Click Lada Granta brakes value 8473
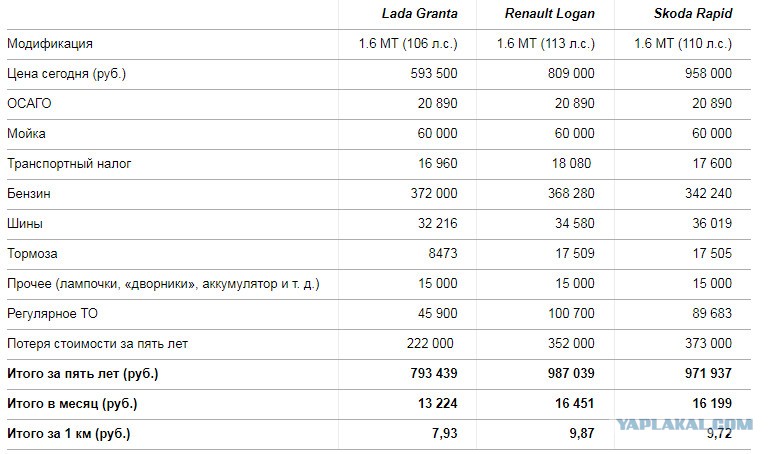This screenshot has height=454, width=779. [x=442, y=254]
